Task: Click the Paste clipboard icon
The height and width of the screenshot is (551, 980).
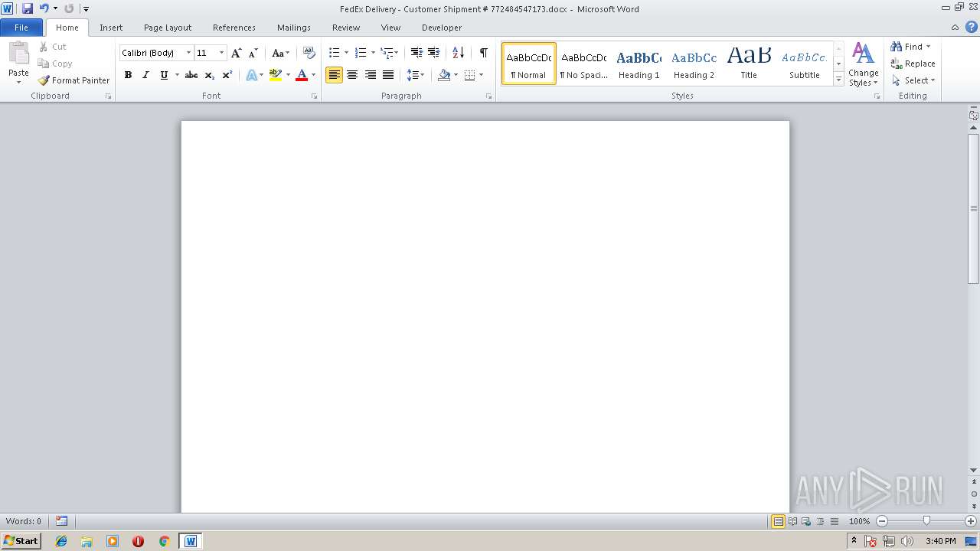Action: [18, 54]
